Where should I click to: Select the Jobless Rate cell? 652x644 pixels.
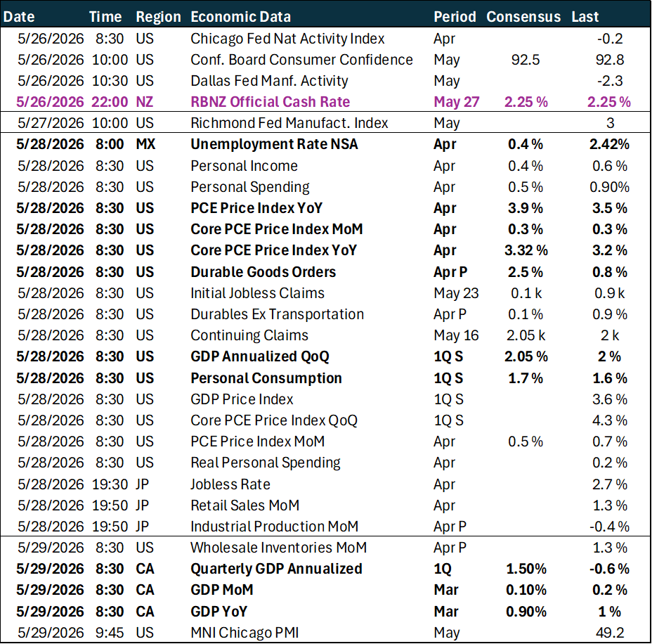(230, 484)
